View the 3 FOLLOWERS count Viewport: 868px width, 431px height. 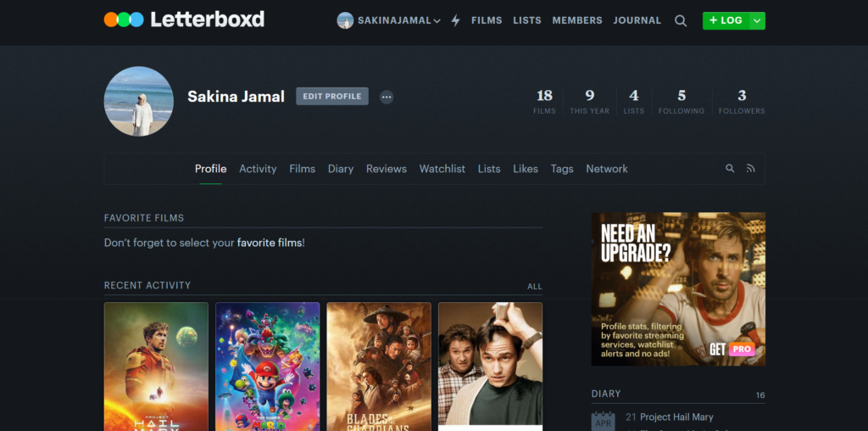[742, 101]
